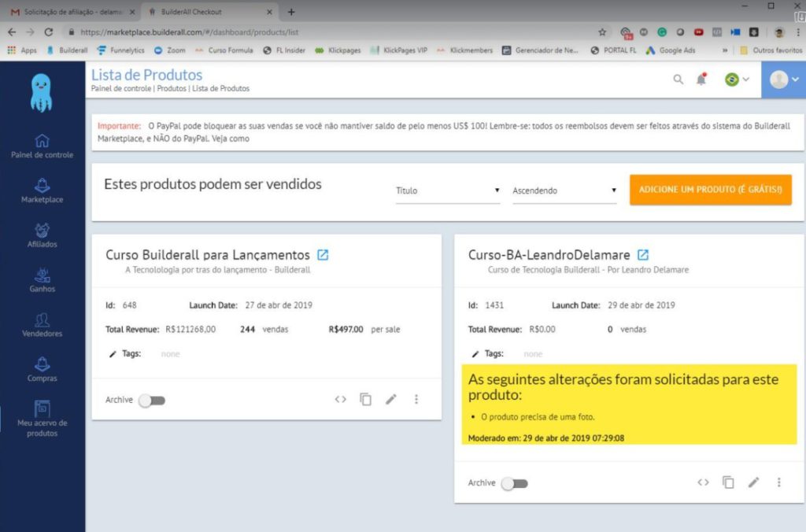Viewport: 806px width, 532px height.
Task: Click the Builderall octopus logo
Action: click(41, 93)
